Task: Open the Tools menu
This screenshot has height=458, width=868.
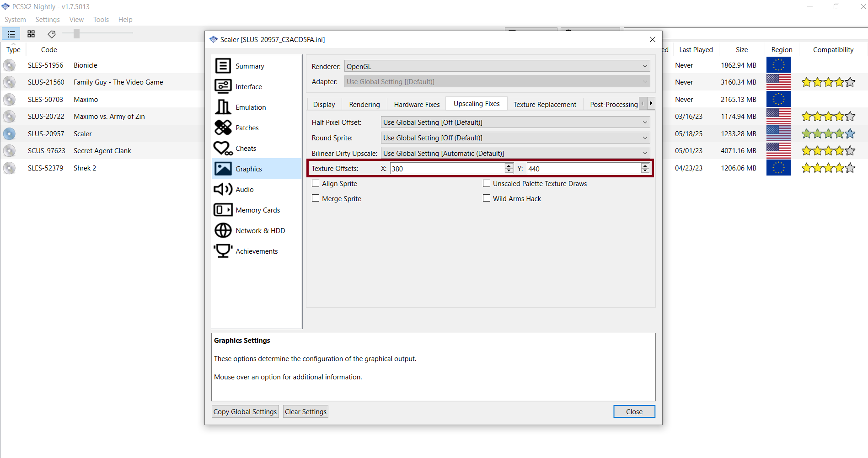Action: 101,20
